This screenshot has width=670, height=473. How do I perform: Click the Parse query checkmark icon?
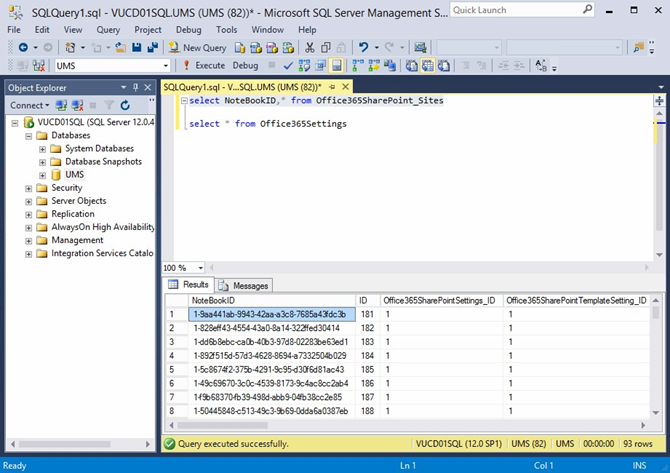[288, 65]
